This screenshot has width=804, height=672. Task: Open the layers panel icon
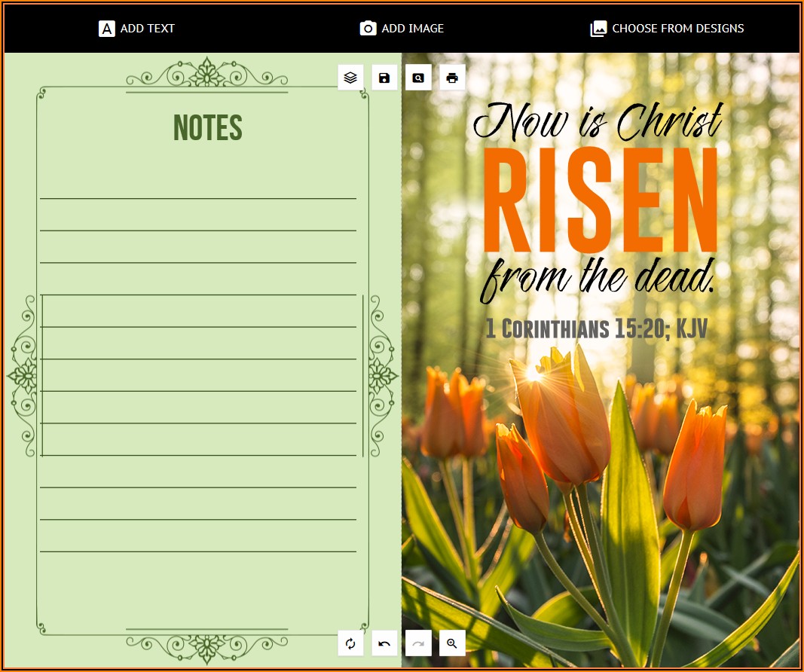pyautogui.click(x=350, y=78)
